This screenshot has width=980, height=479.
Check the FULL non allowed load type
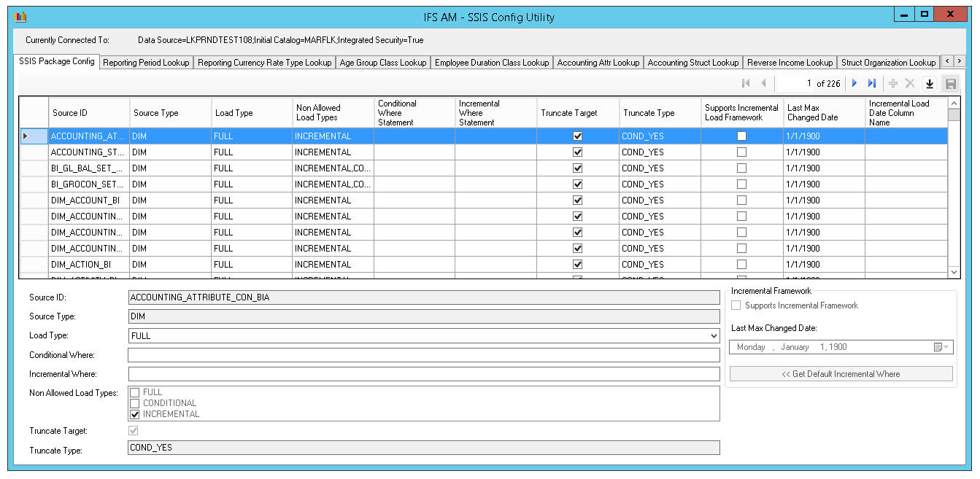coord(134,392)
